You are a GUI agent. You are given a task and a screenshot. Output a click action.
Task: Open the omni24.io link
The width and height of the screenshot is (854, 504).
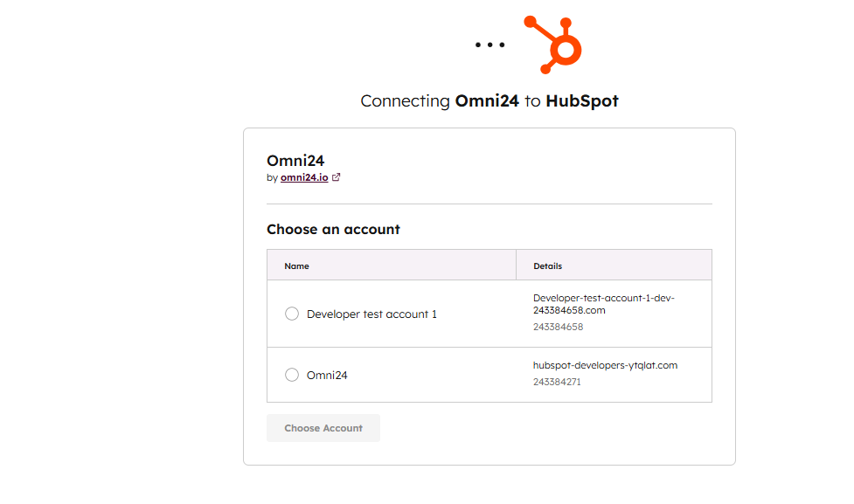304,177
